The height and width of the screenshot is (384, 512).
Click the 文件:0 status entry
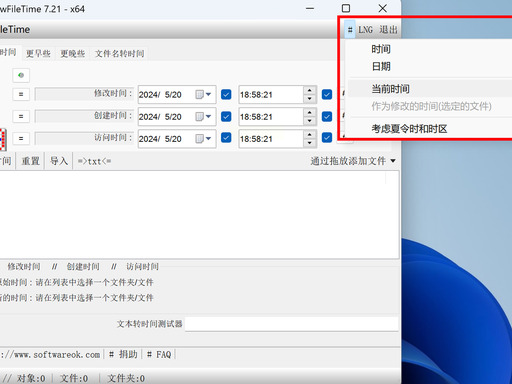point(74,379)
